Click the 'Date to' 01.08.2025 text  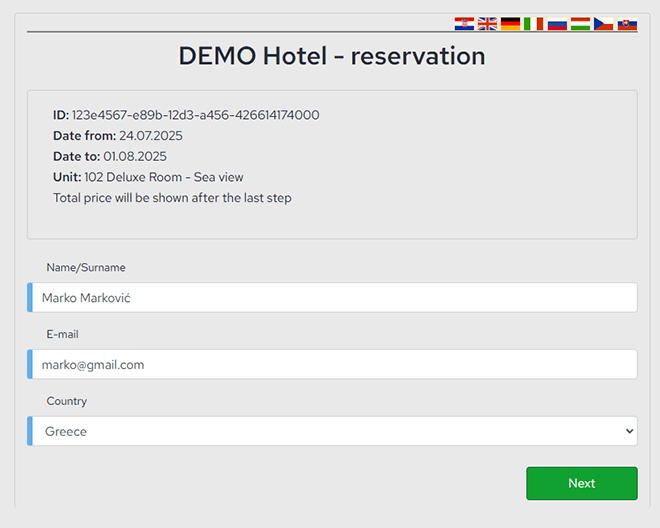point(134,157)
